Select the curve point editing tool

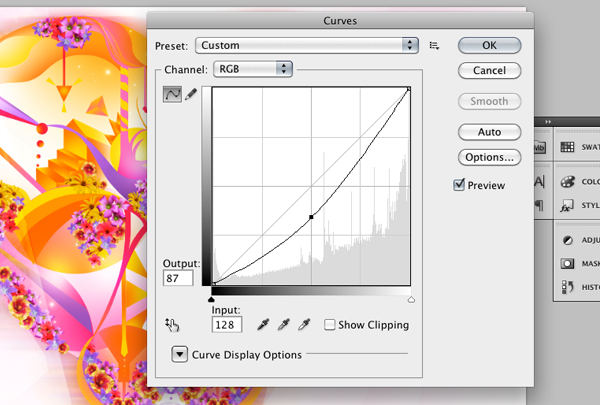[x=172, y=94]
